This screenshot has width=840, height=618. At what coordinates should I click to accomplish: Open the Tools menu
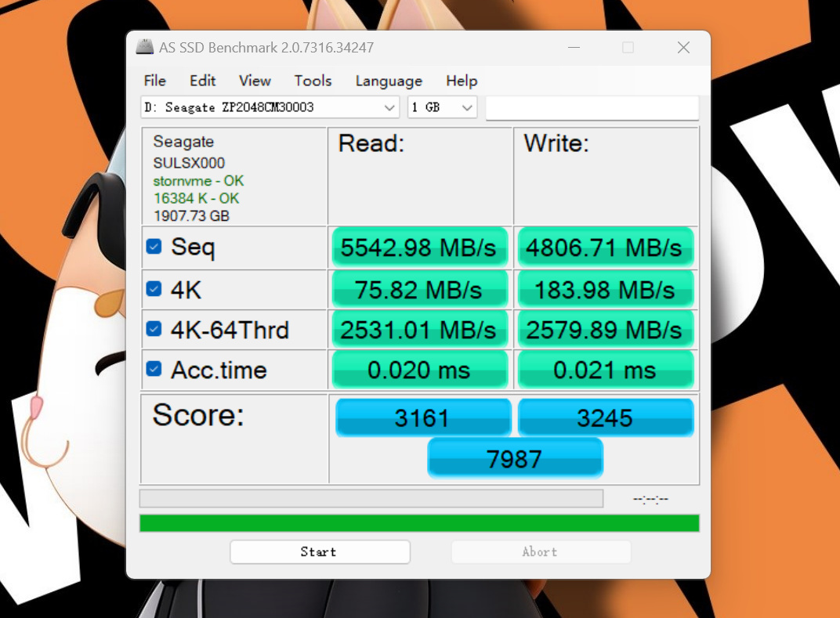point(313,81)
